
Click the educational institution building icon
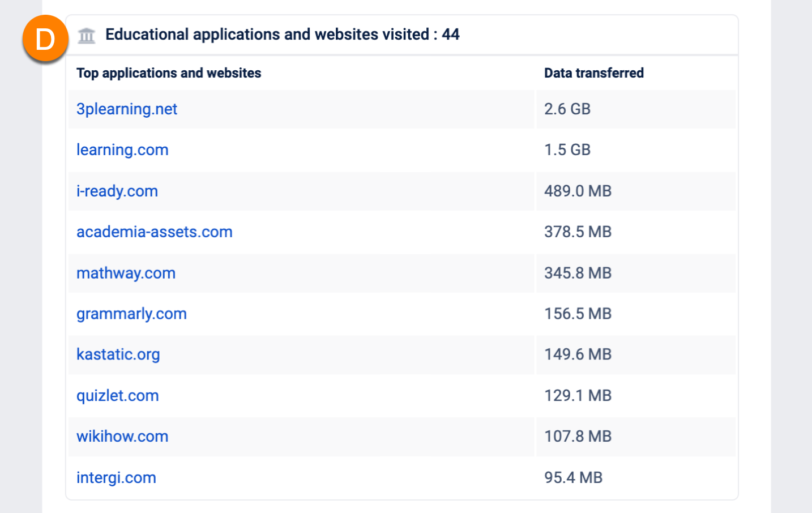(x=87, y=35)
